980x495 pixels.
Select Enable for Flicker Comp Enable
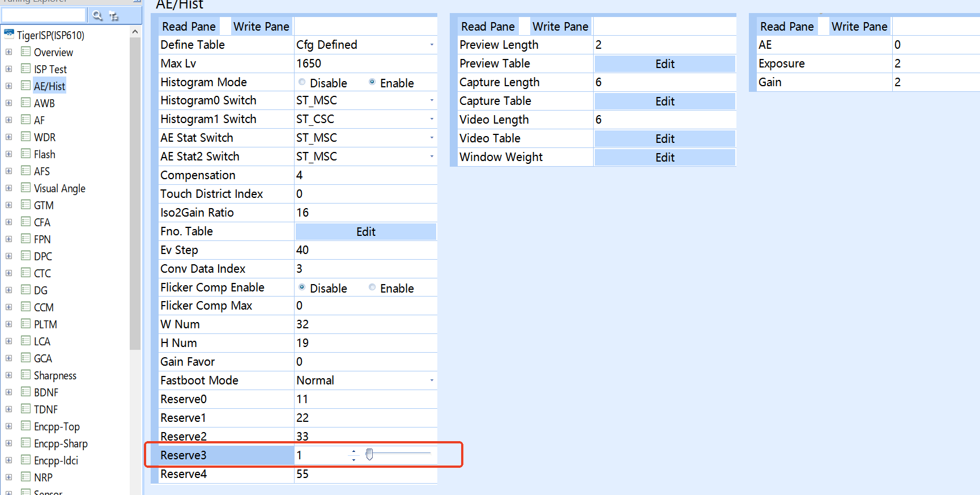(372, 287)
